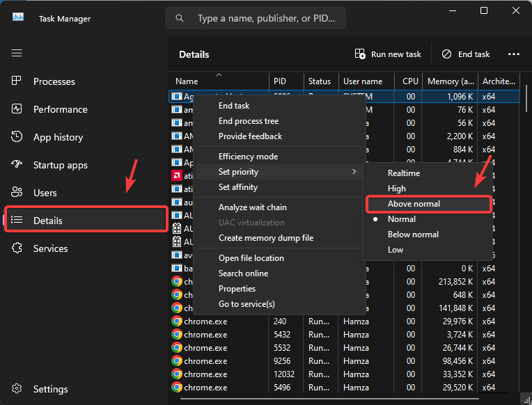Screen dimensions: 532x405
Task: Choose Open file location menu item
Action: pos(251,258)
